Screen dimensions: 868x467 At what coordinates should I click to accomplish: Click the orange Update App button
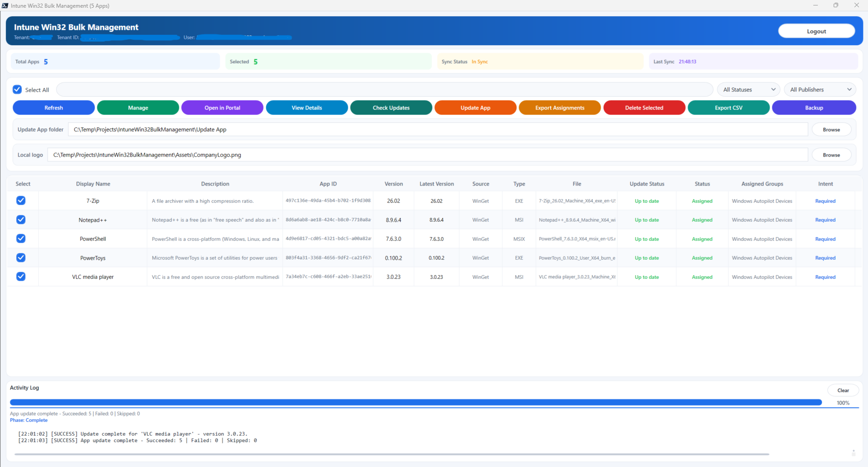pos(476,108)
